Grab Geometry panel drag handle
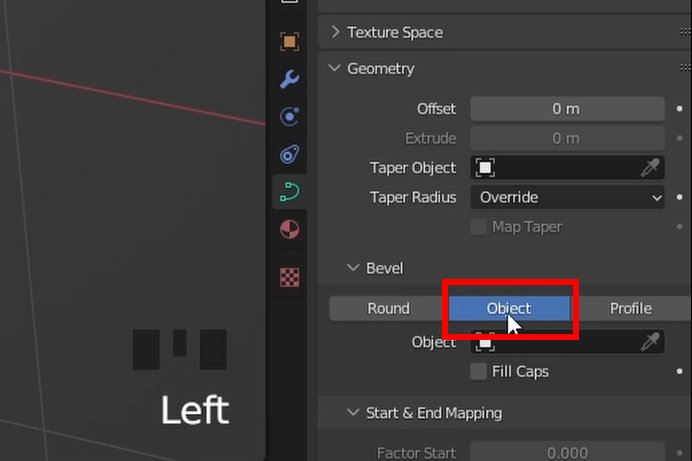This screenshot has width=692, height=461. pyautogui.click(x=685, y=68)
